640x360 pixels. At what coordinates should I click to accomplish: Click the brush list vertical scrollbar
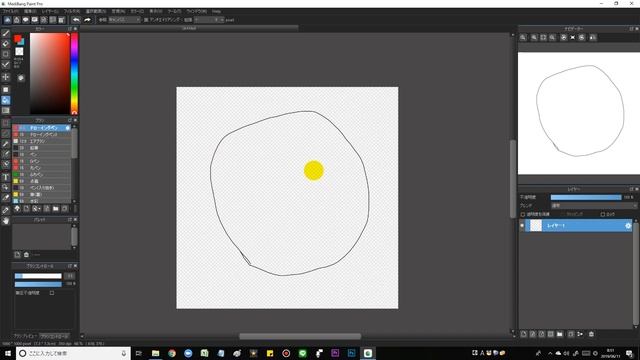coord(74,143)
